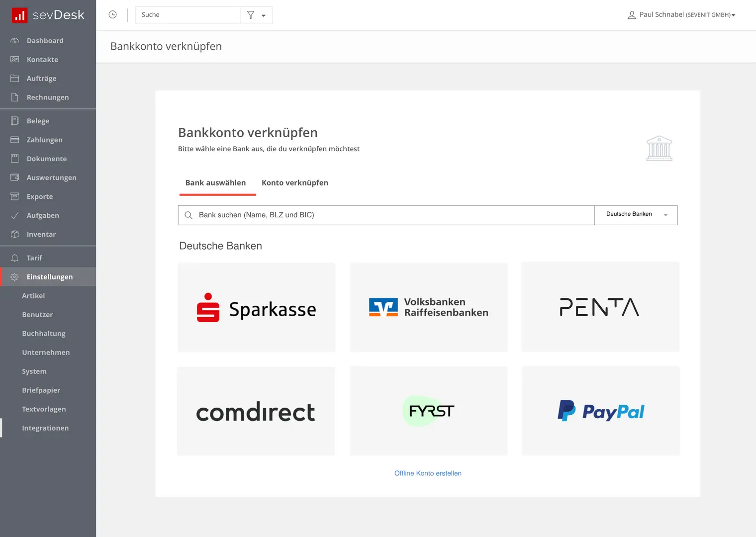The image size is (756, 537).
Task: Select the PayPal tile
Action: 601,411
